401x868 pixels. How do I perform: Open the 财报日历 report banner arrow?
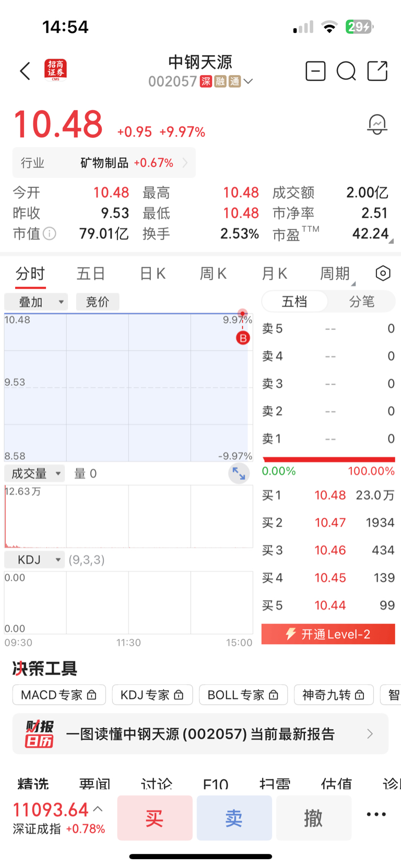click(x=370, y=734)
